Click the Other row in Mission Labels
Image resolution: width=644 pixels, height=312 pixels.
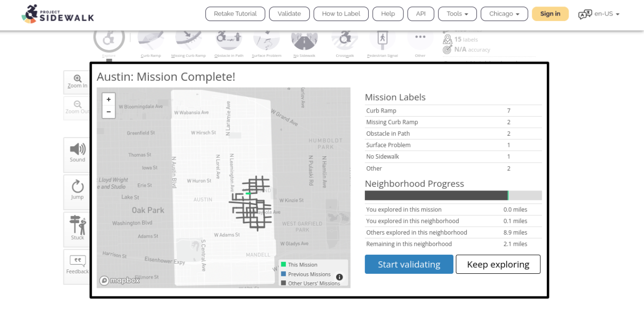453,168
